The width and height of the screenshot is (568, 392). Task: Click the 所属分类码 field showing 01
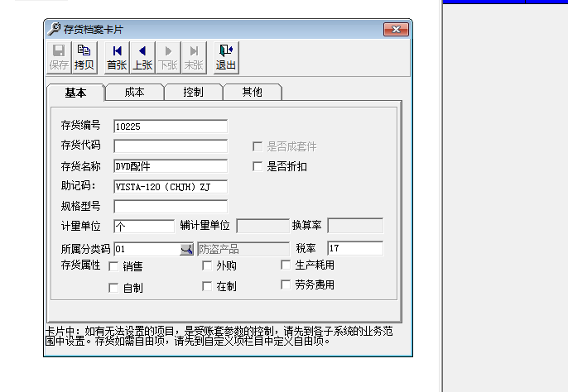(x=147, y=249)
